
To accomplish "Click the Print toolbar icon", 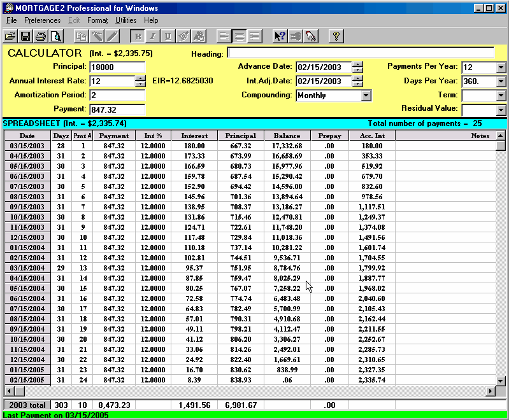I will [x=41, y=36].
